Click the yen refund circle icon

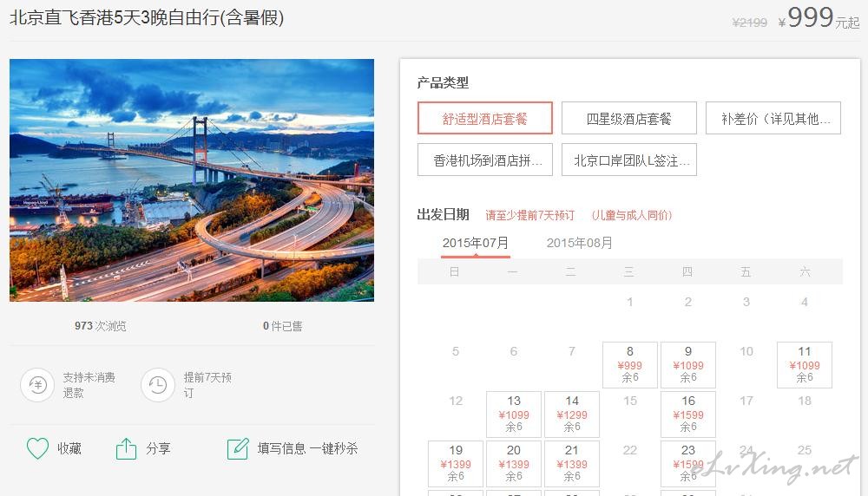click(37, 385)
